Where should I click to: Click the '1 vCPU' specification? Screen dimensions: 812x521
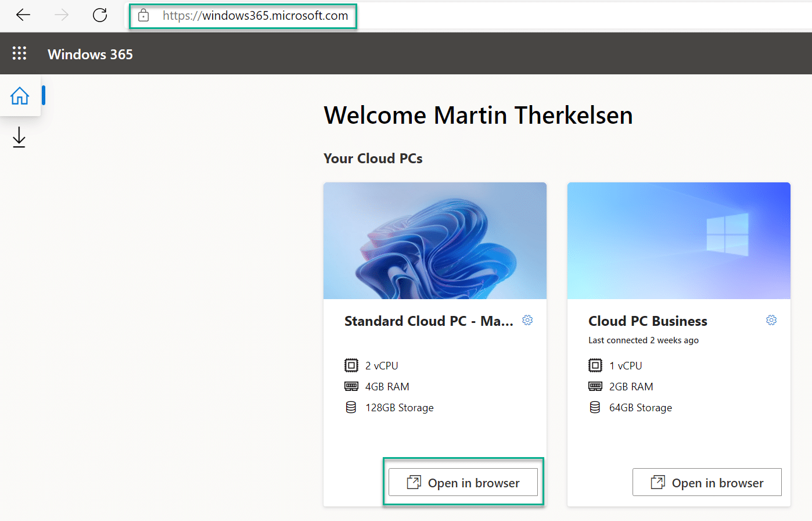(626, 366)
